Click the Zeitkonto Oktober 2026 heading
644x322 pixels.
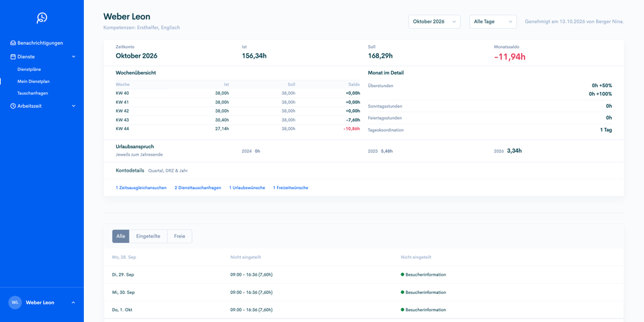coord(136,56)
